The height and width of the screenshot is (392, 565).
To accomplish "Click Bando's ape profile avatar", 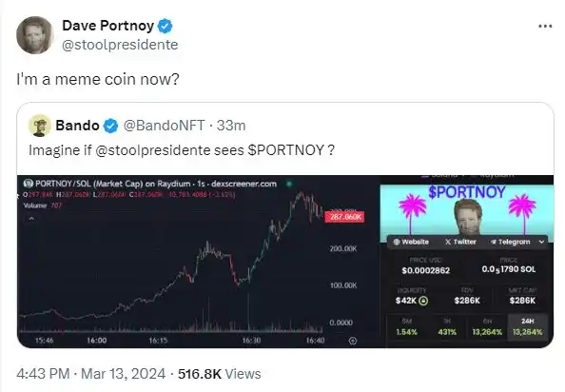I will (40, 126).
